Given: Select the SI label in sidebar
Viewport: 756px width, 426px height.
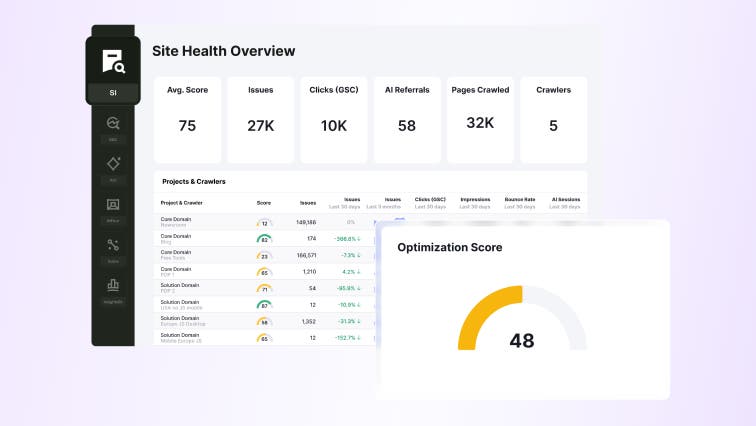Looking at the screenshot, I should point(113,93).
